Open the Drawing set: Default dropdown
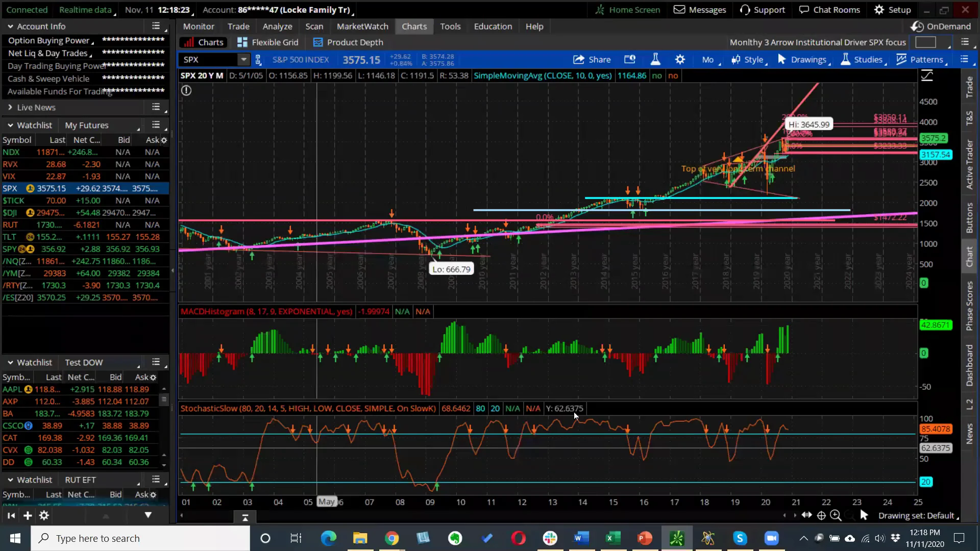Screen dimensions: 980x551 [x=918, y=516]
